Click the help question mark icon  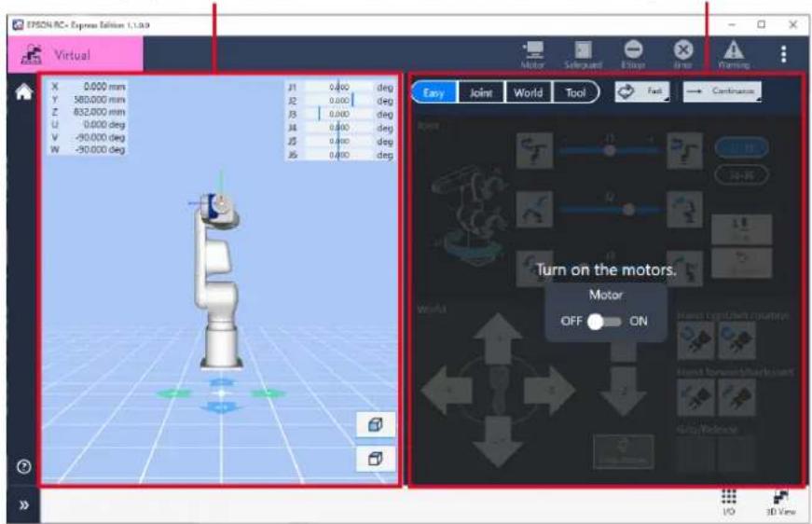coord(24,467)
